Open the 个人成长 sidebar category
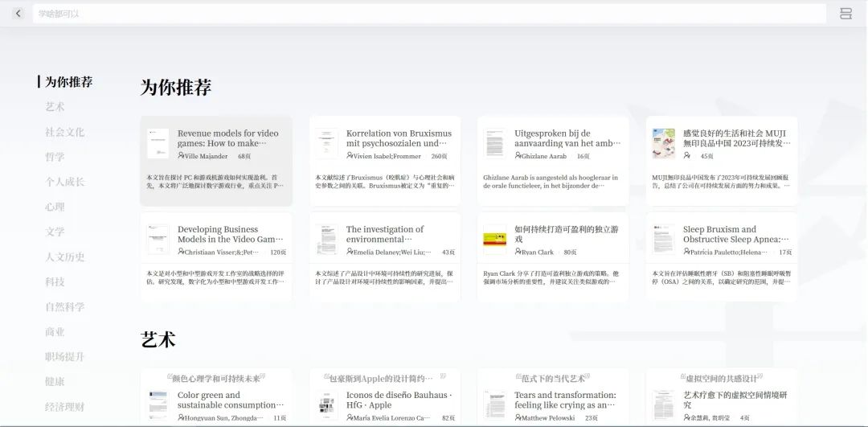868x427 pixels. (x=65, y=182)
